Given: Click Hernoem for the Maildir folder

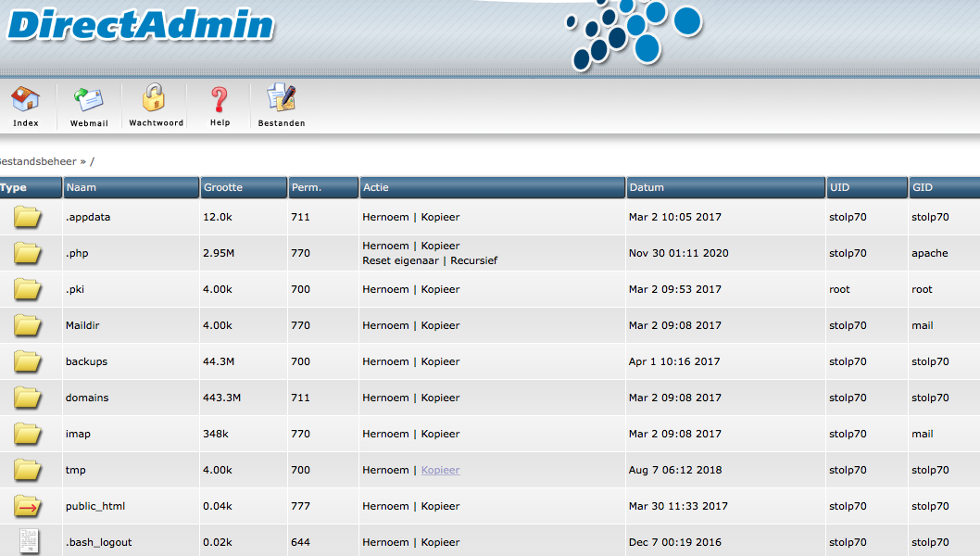Looking at the screenshot, I should (385, 325).
